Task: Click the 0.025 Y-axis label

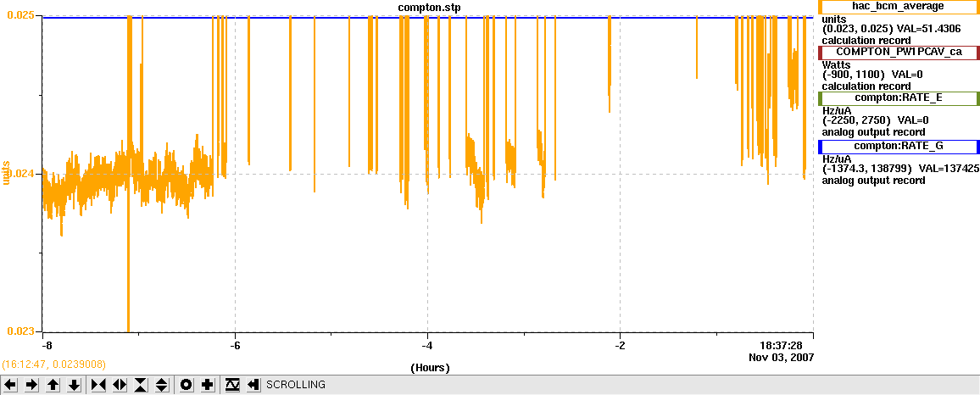Action: [x=20, y=14]
